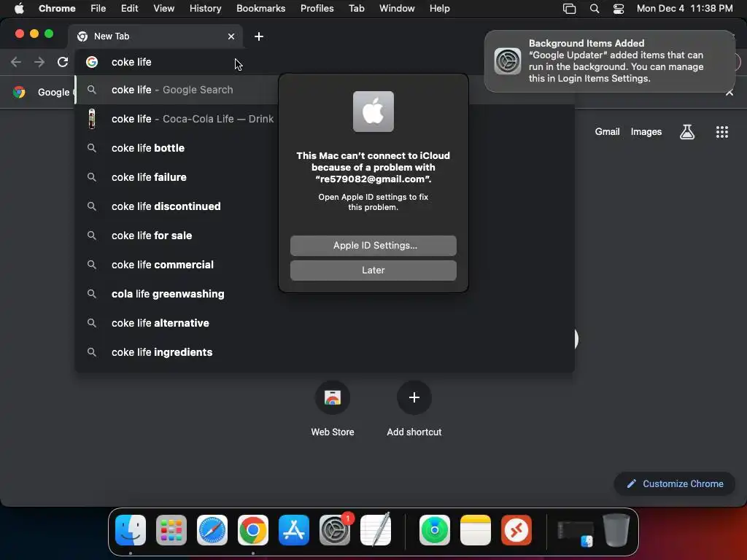Choose the 'coke life ingredients' suggestion

click(x=324, y=352)
